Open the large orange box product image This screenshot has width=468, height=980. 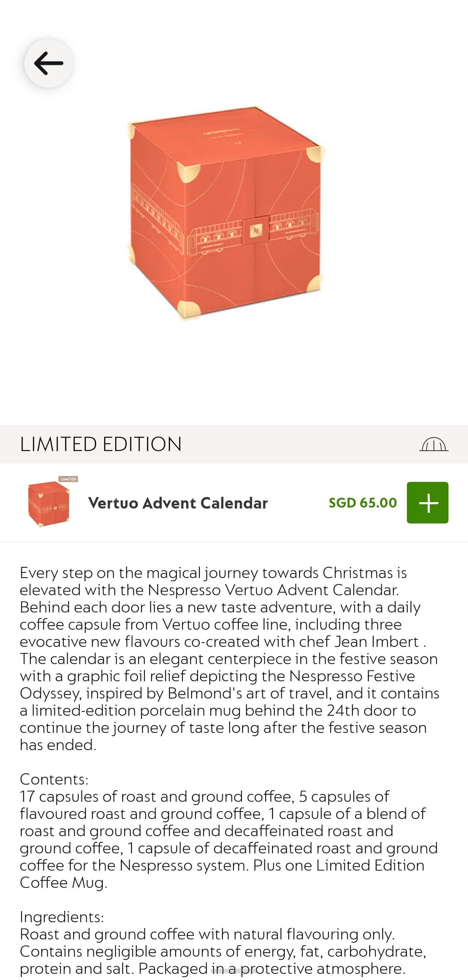225,212
